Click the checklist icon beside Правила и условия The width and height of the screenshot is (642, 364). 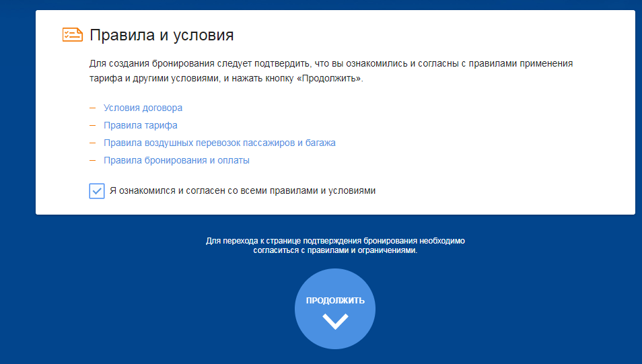[72, 35]
